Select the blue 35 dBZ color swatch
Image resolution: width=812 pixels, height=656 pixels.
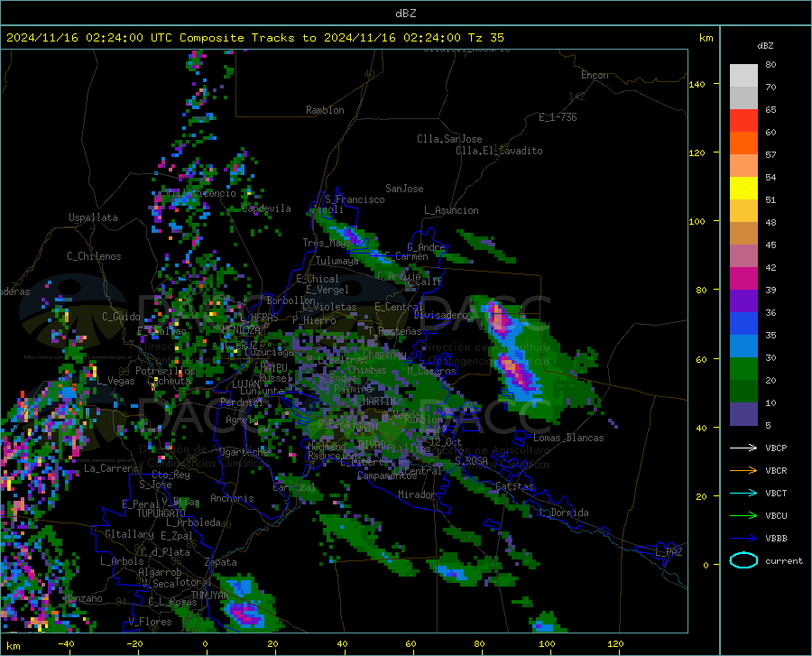click(x=743, y=324)
